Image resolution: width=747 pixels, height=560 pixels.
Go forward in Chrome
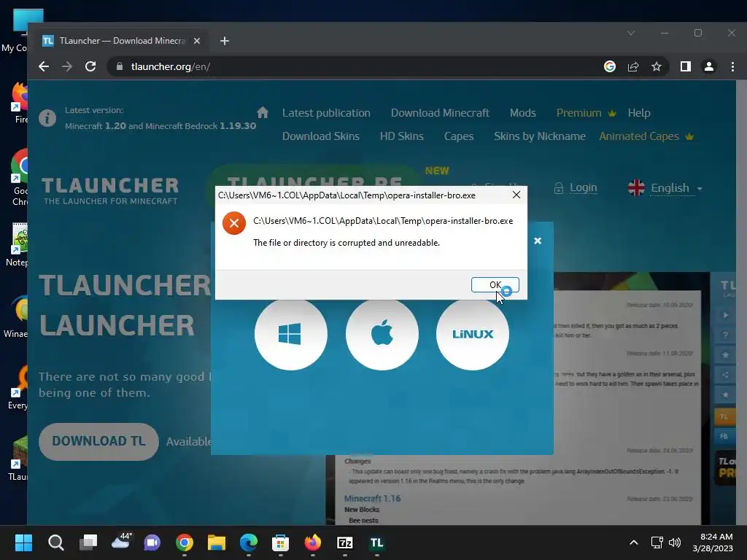(67, 66)
